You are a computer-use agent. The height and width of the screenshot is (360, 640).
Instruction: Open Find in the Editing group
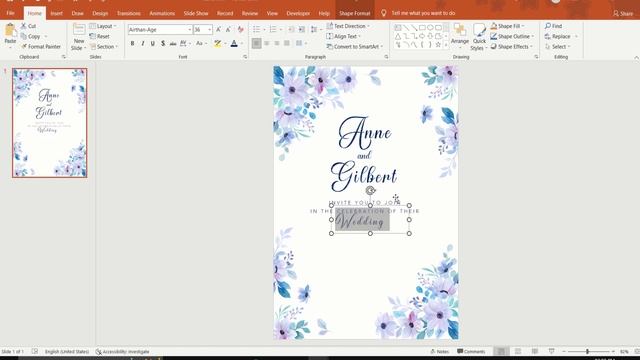point(553,26)
